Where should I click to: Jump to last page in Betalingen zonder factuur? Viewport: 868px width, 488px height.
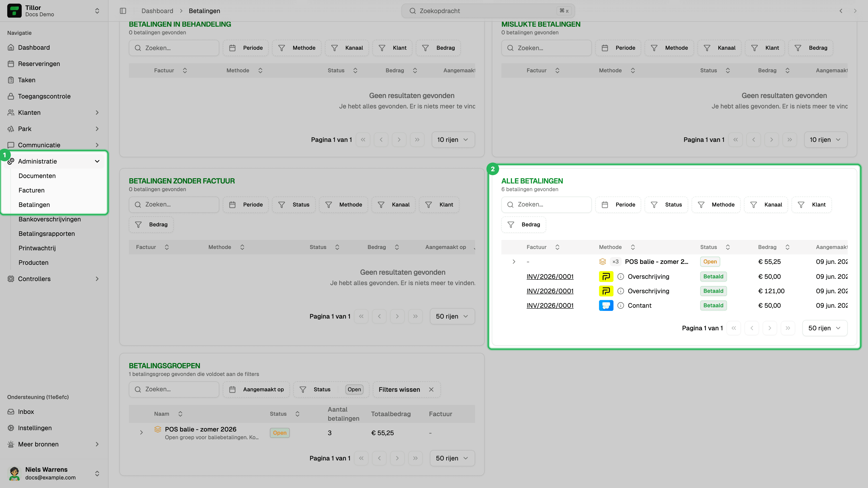[415, 316]
